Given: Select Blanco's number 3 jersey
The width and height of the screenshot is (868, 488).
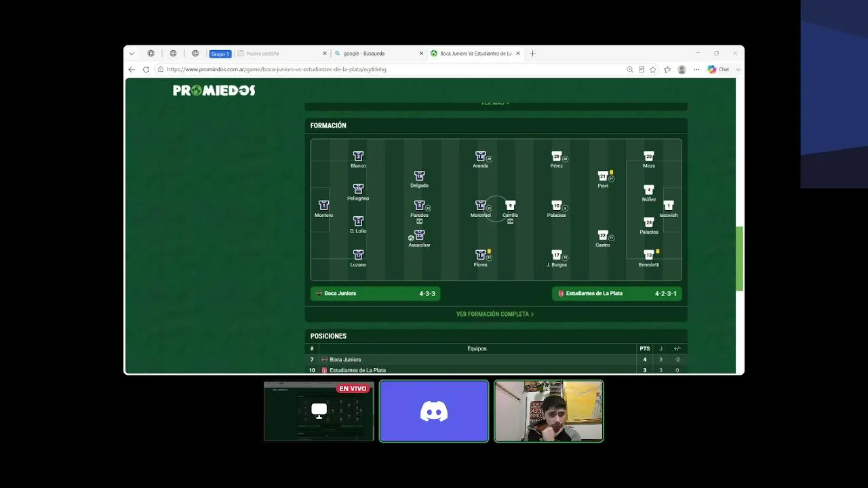Looking at the screenshot, I should pos(358,157).
